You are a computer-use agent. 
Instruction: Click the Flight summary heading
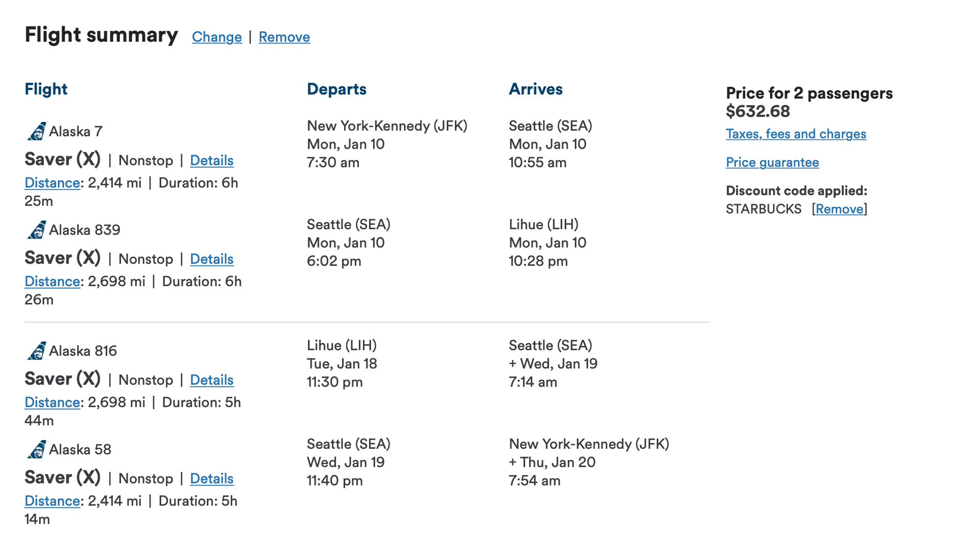[101, 35]
